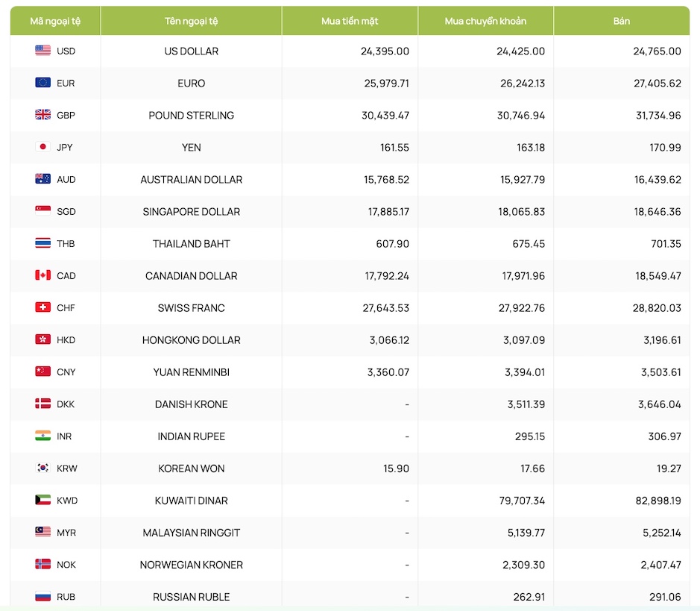Click the "Bán" column header
700x611 pixels.
621,21
